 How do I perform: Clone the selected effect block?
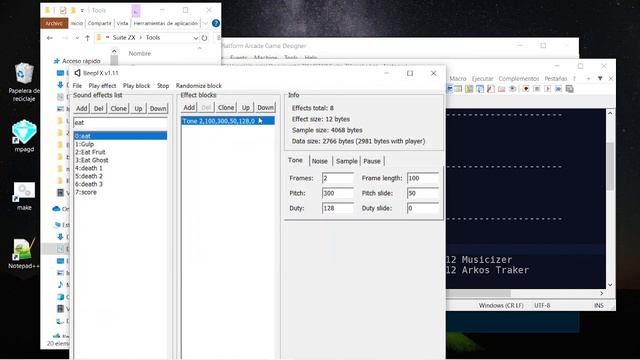226,107
